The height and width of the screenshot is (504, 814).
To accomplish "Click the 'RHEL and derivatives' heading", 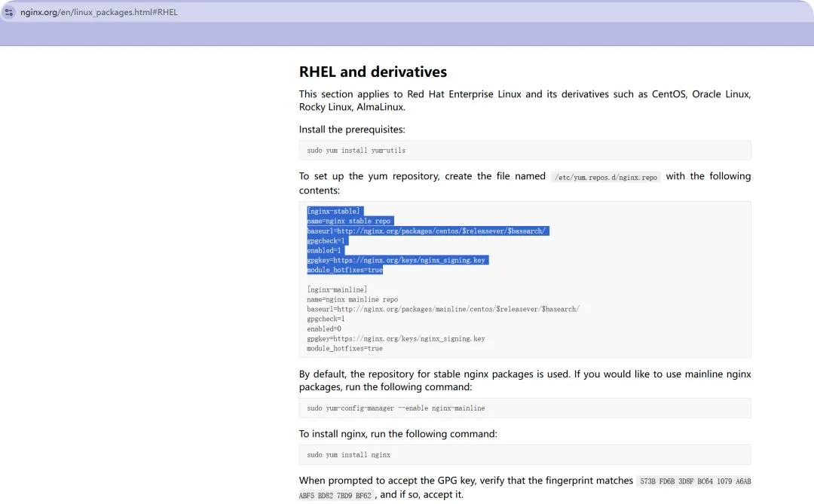I will tap(373, 72).
